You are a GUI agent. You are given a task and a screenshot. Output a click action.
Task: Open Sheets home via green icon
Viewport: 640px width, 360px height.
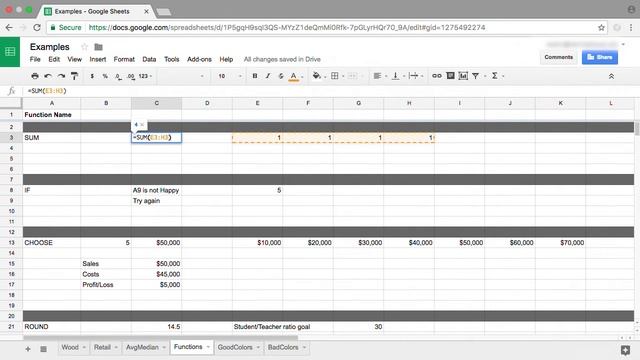(x=10, y=52)
